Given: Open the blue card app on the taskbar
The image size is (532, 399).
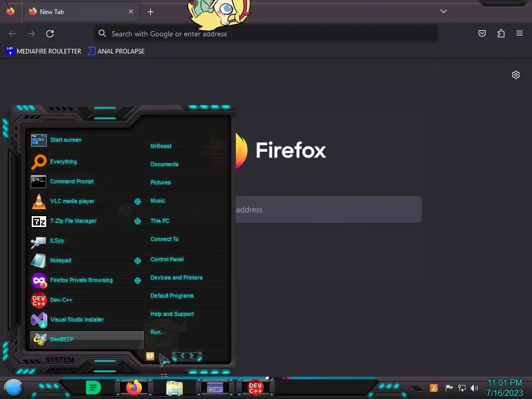Looking at the screenshot, I should (215, 388).
